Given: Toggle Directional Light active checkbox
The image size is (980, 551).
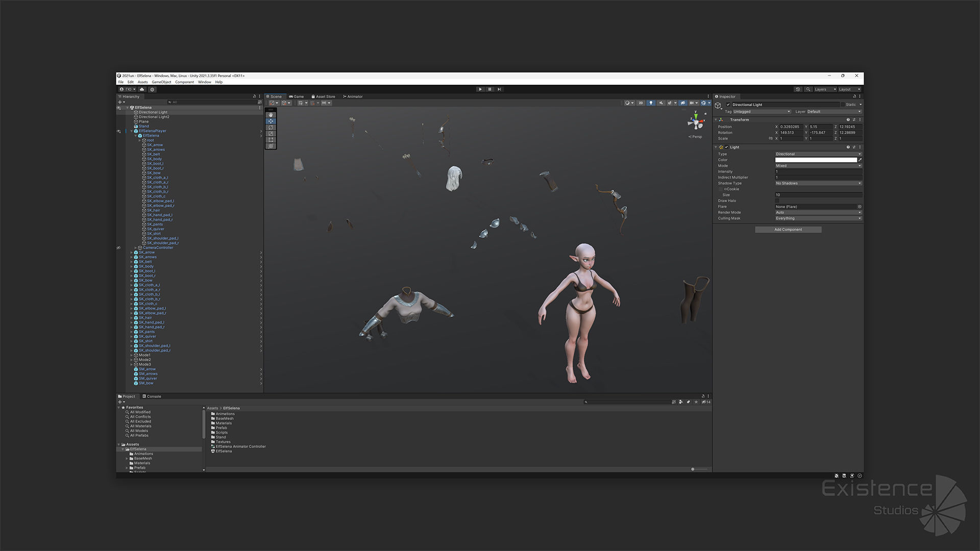Looking at the screenshot, I should point(728,105).
